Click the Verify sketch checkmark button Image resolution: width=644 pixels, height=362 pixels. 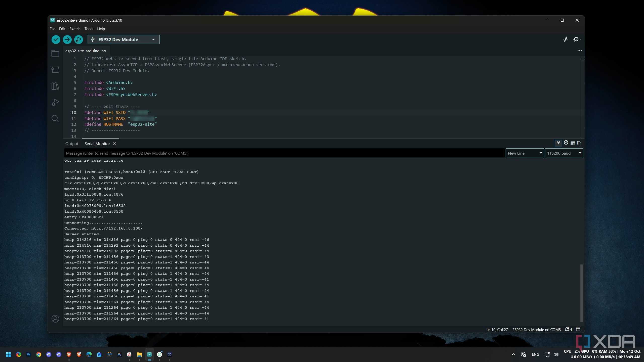[x=56, y=39]
